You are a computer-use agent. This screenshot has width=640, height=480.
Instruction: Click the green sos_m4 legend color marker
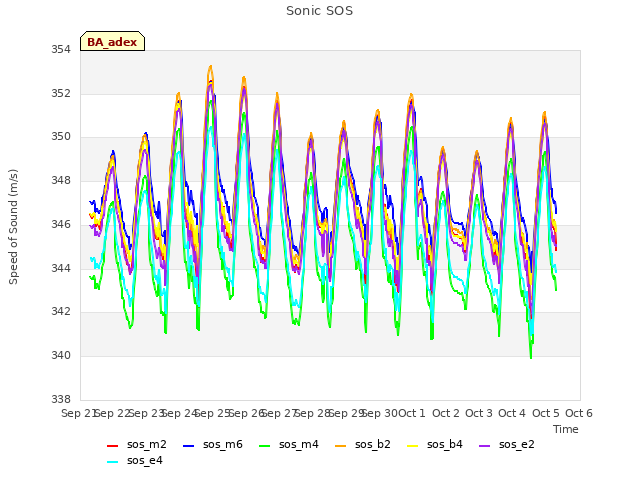click(x=264, y=446)
